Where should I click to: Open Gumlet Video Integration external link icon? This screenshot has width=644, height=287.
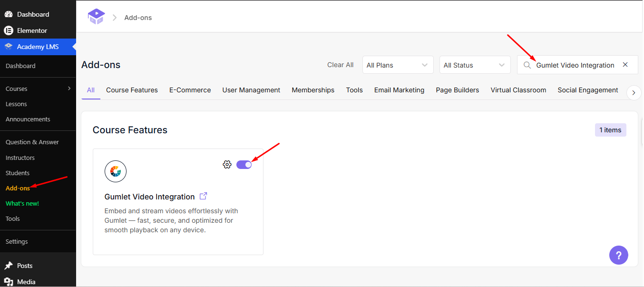204,196
